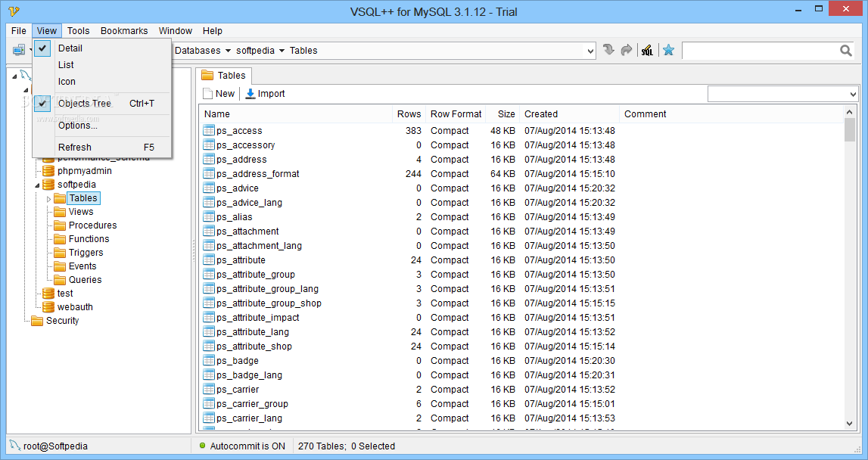The height and width of the screenshot is (460, 868).
Task: Select the ps_attachment_lang table row
Action: coord(521,245)
